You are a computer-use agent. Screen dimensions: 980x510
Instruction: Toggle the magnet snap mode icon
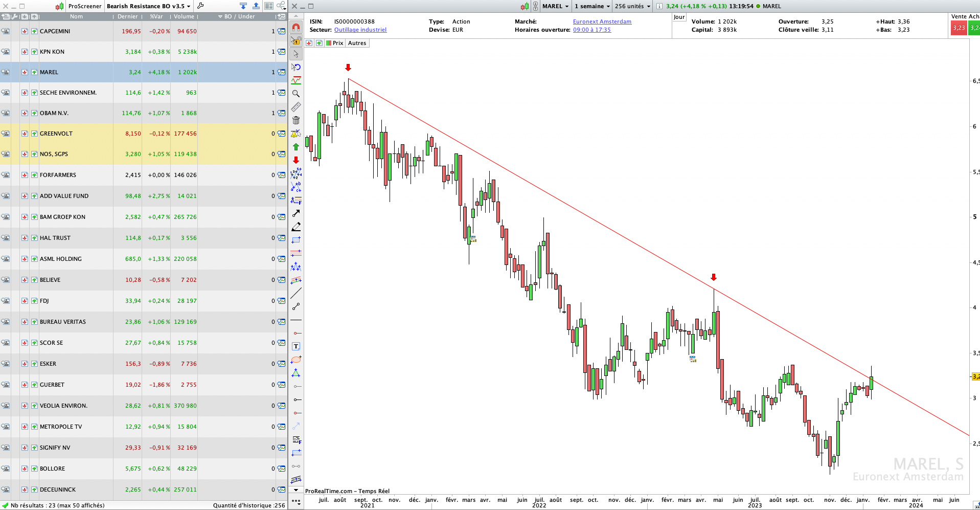tap(296, 27)
